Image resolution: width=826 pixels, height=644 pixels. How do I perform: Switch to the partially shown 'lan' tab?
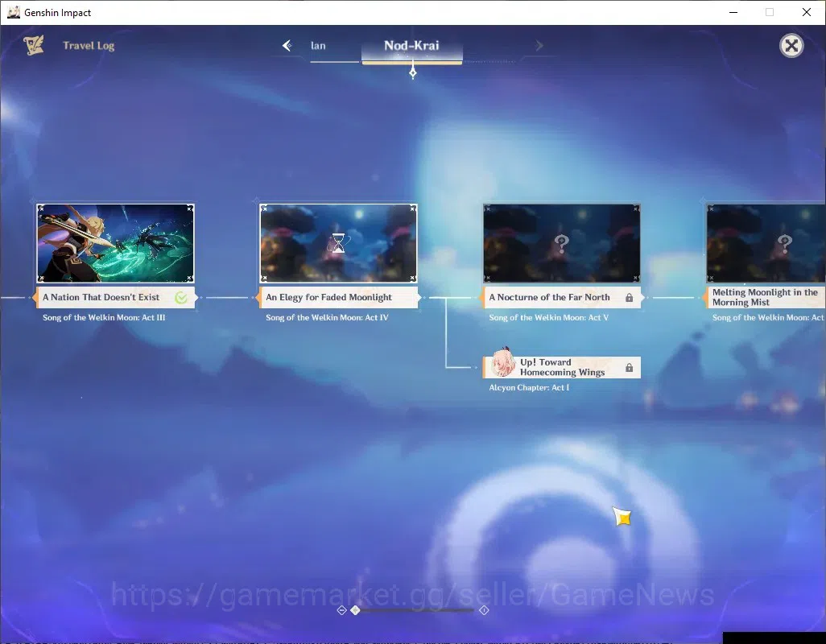318,46
